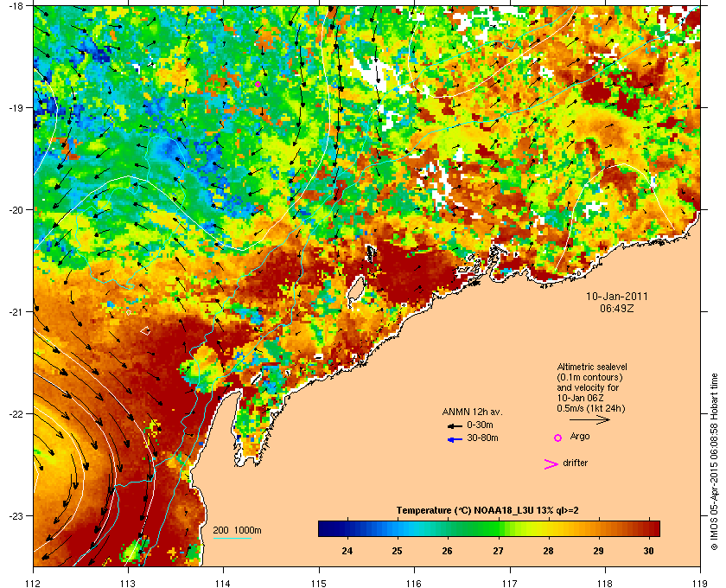Click the green 26°C region of the colorbar

coord(448,528)
